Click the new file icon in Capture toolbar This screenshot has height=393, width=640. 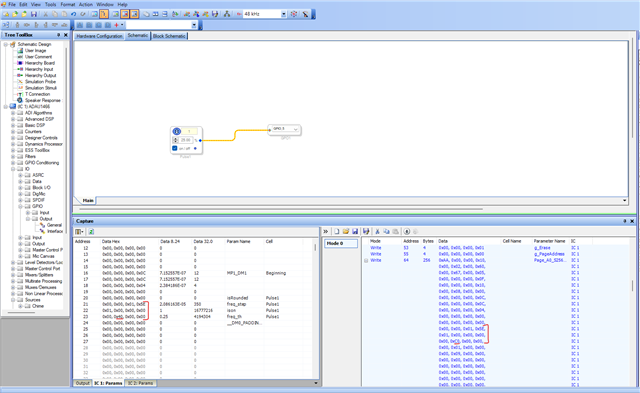click(337, 231)
